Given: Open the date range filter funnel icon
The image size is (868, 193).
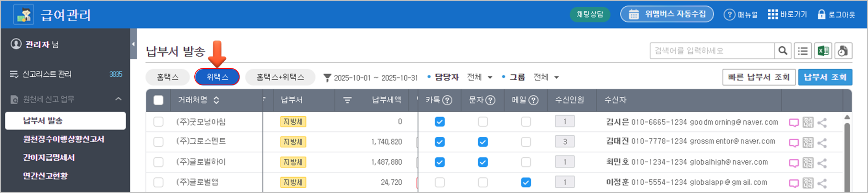Looking at the screenshot, I should (327, 78).
